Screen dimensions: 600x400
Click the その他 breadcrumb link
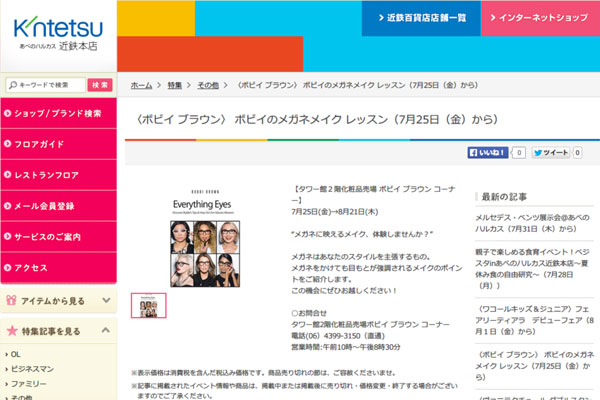(208, 85)
